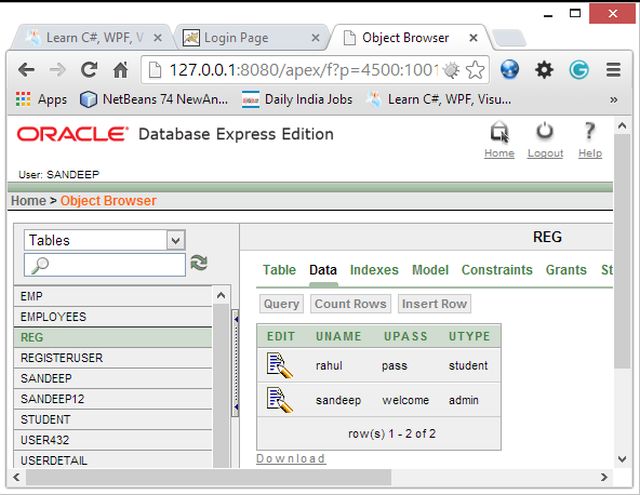Edit the sandeep row with edit icon
640x495 pixels.
tap(280, 400)
